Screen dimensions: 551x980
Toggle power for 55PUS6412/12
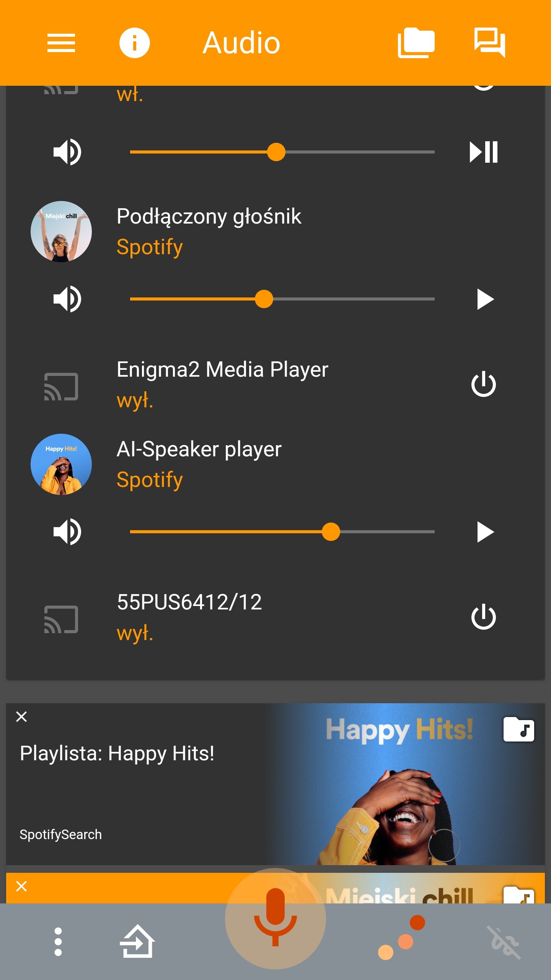point(484,617)
